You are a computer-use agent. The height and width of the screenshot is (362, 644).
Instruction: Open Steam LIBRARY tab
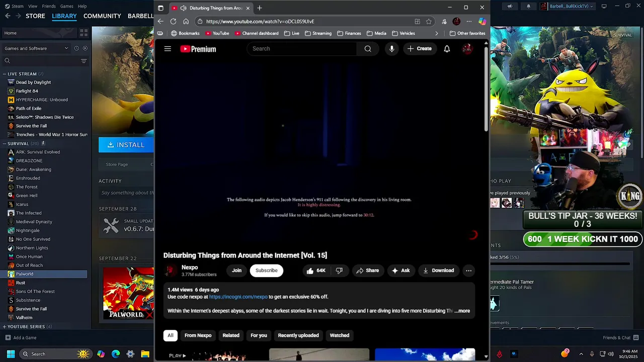64,16
